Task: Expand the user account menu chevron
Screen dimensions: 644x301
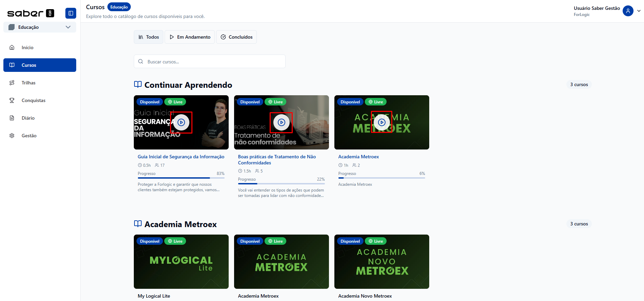Action: pyautogui.click(x=639, y=11)
